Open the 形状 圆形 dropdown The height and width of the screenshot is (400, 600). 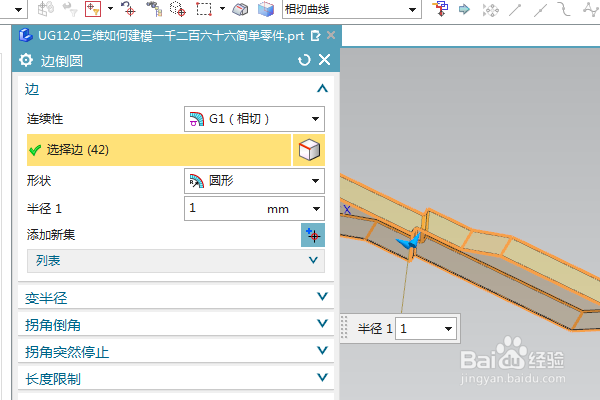pyautogui.click(x=254, y=181)
